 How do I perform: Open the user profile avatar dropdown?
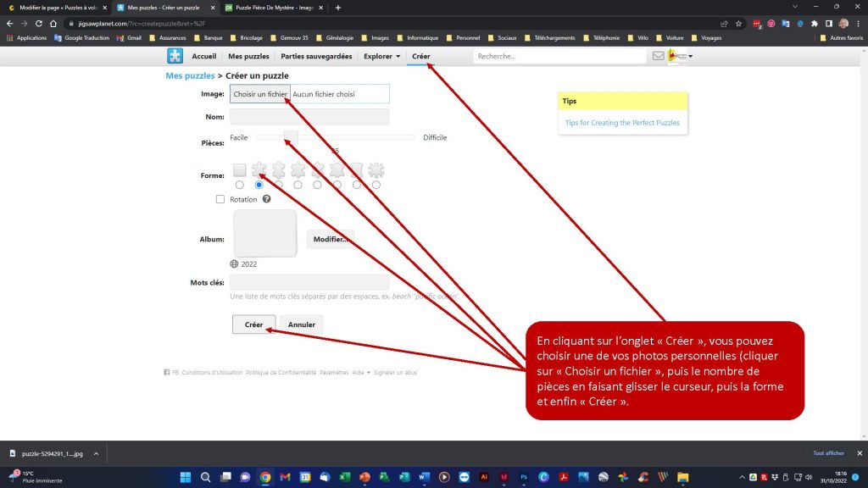coord(680,57)
